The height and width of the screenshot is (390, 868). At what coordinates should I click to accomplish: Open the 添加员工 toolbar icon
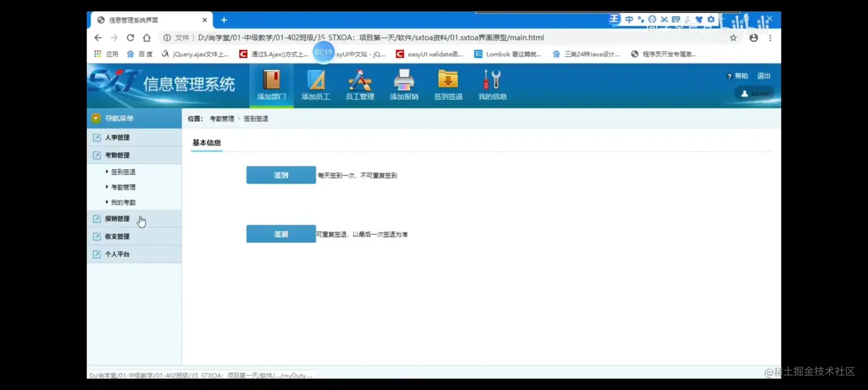pyautogui.click(x=316, y=85)
